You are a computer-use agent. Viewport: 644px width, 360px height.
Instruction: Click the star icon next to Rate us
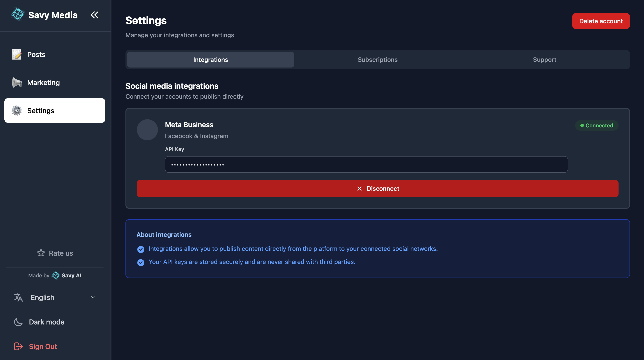click(x=41, y=253)
